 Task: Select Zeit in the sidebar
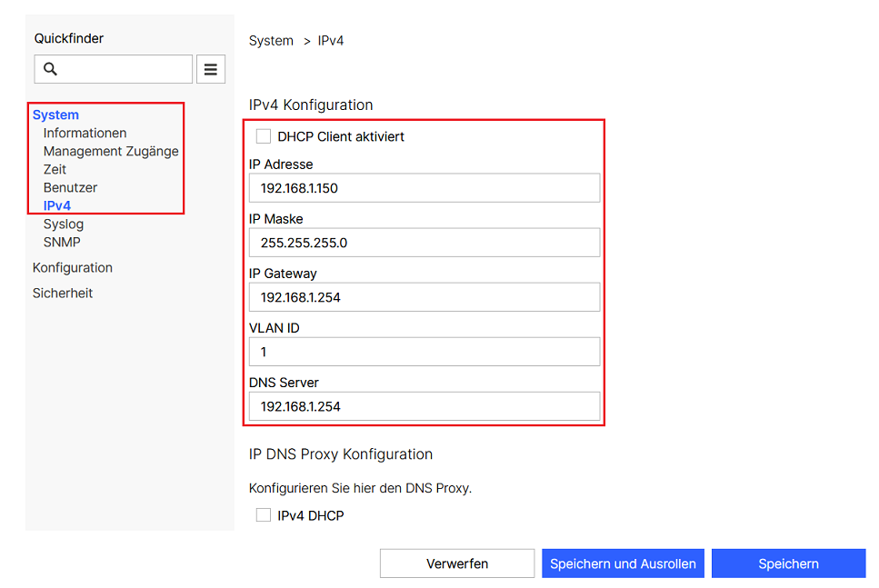tap(55, 169)
